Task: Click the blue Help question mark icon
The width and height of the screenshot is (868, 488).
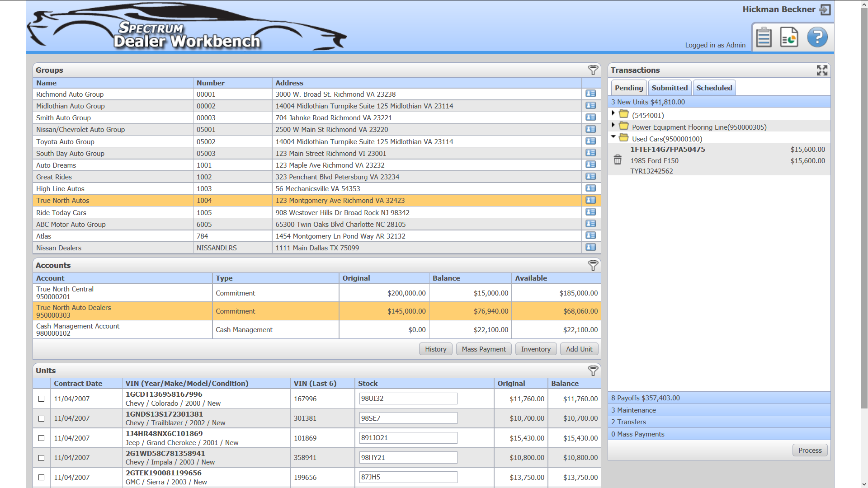Action: 816,37
